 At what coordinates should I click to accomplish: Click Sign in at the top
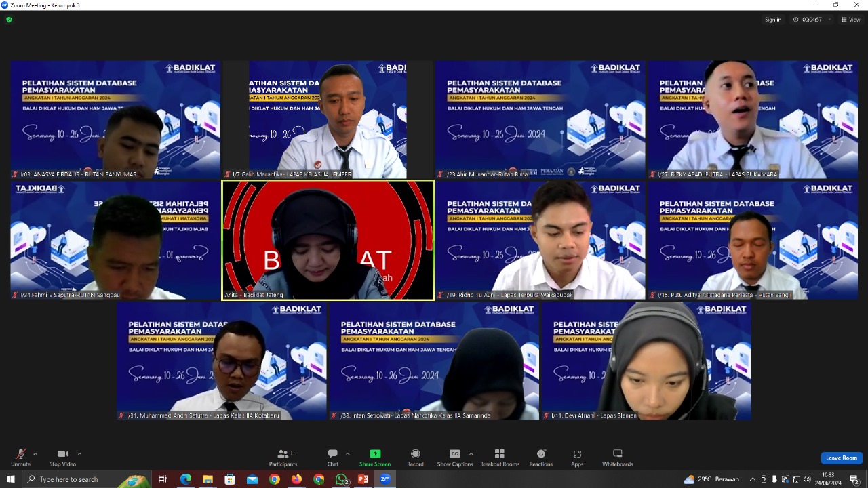click(773, 20)
